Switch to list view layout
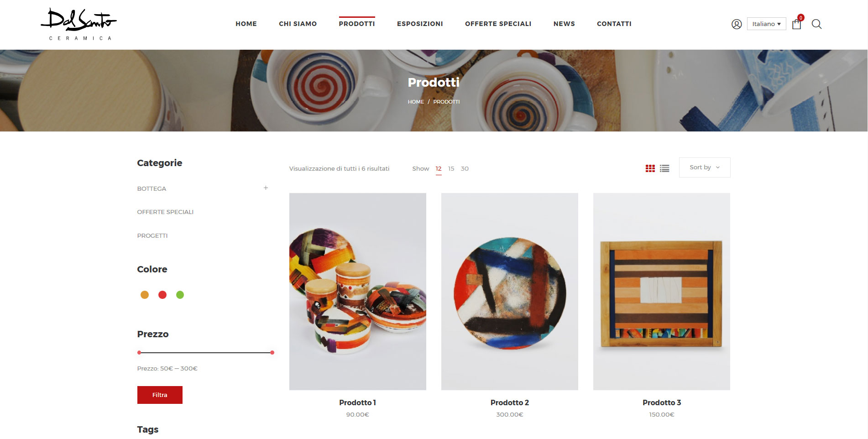This screenshot has height=439, width=868. pos(664,168)
